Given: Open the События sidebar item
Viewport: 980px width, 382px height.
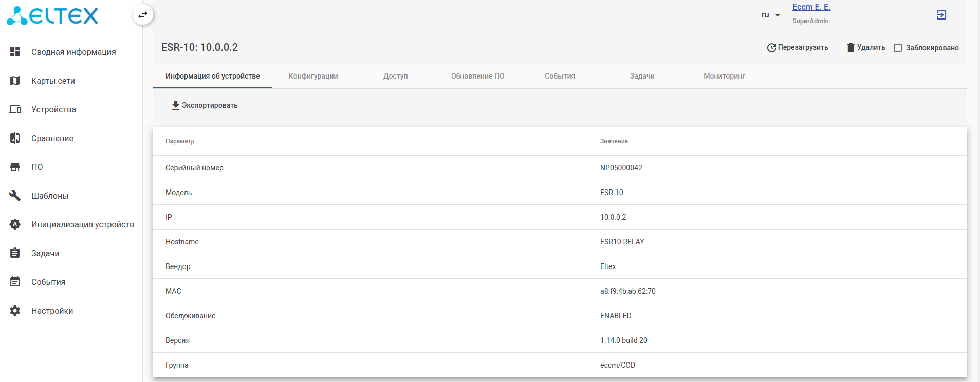Looking at the screenshot, I should pyautogui.click(x=48, y=282).
